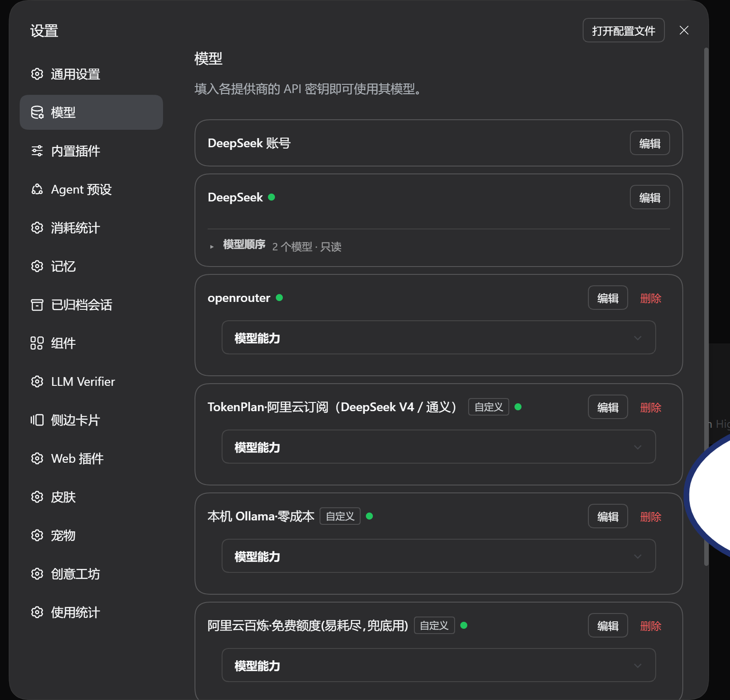
Task: Edit the 本机 Ollama·零成本 provider
Action: click(x=608, y=516)
